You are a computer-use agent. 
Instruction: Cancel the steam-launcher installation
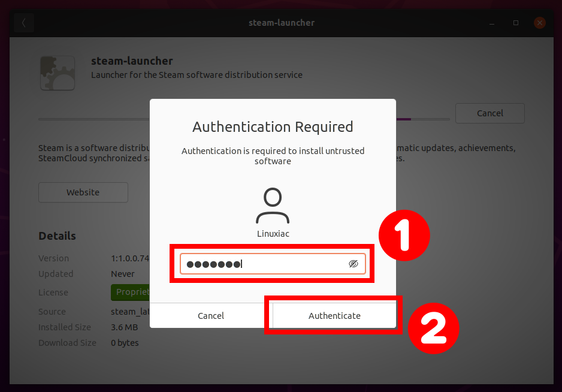pyautogui.click(x=490, y=113)
